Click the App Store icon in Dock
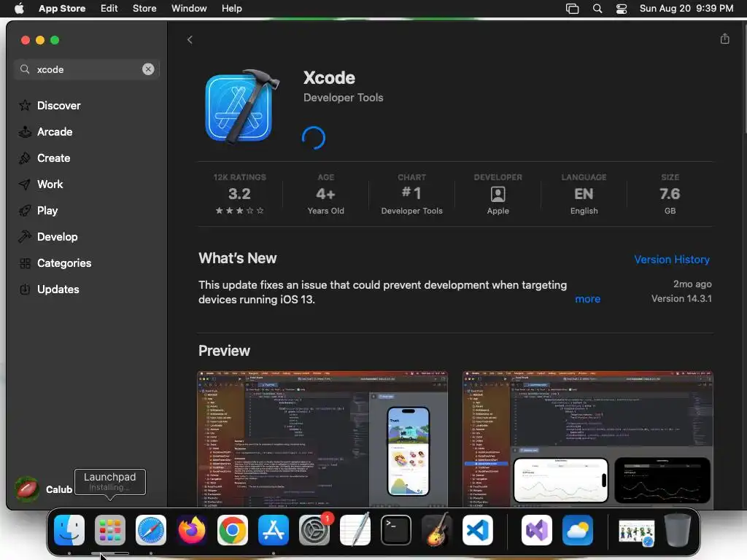The width and height of the screenshot is (747, 560). (x=274, y=530)
